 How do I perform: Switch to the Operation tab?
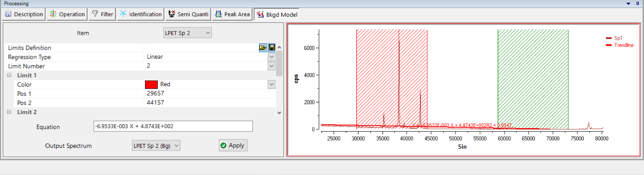pos(67,14)
